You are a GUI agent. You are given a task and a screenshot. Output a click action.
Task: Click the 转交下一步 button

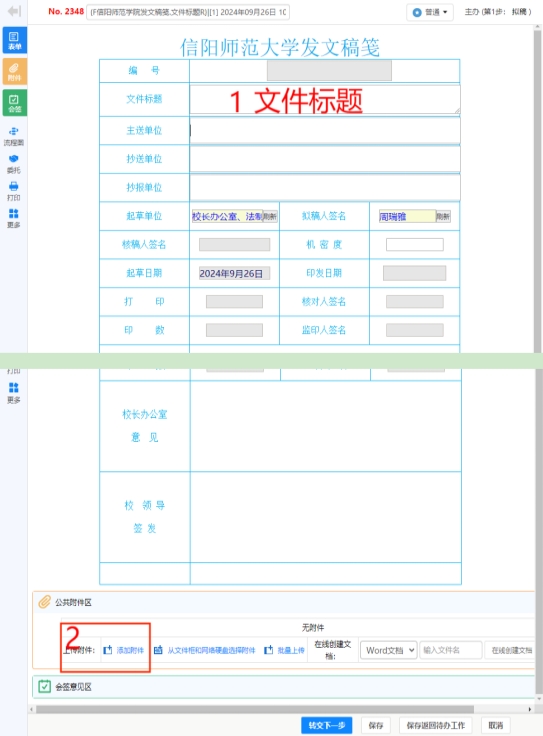tap(327, 725)
